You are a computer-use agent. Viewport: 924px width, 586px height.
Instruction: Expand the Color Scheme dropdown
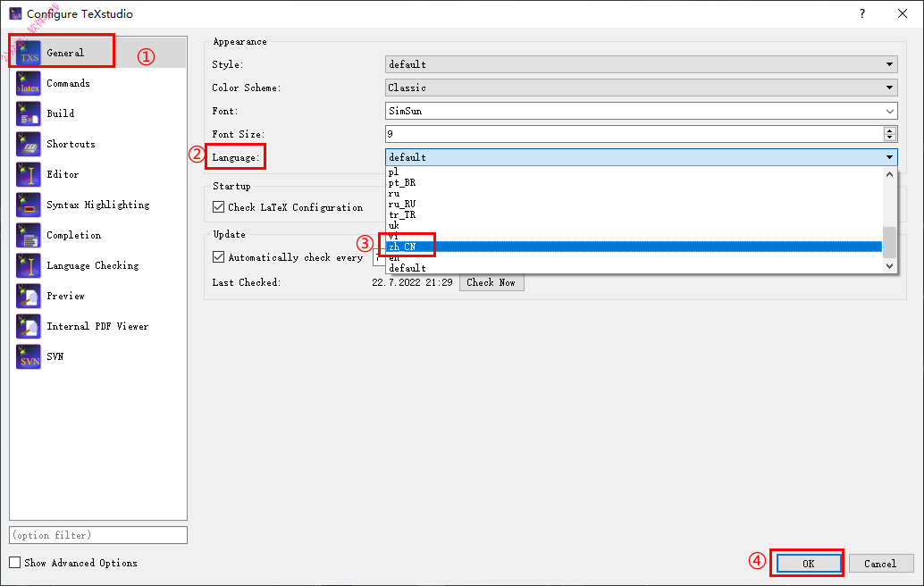pyautogui.click(x=641, y=88)
